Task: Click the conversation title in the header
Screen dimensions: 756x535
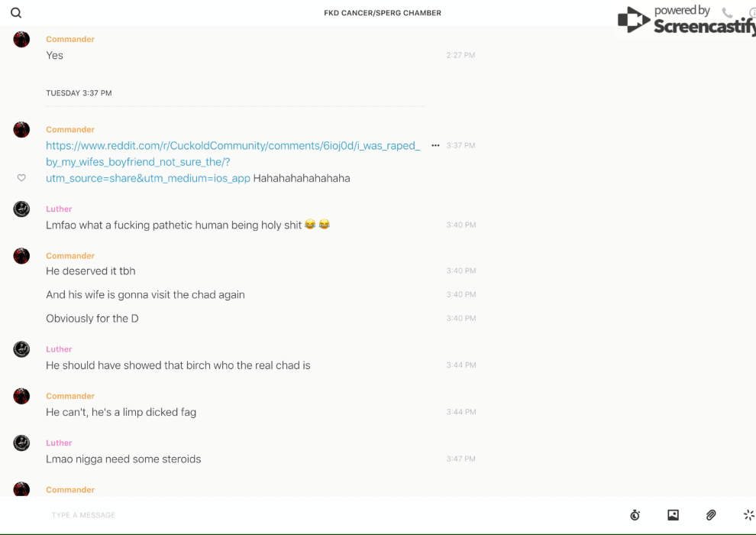Action: pyautogui.click(x=382, y=13)
